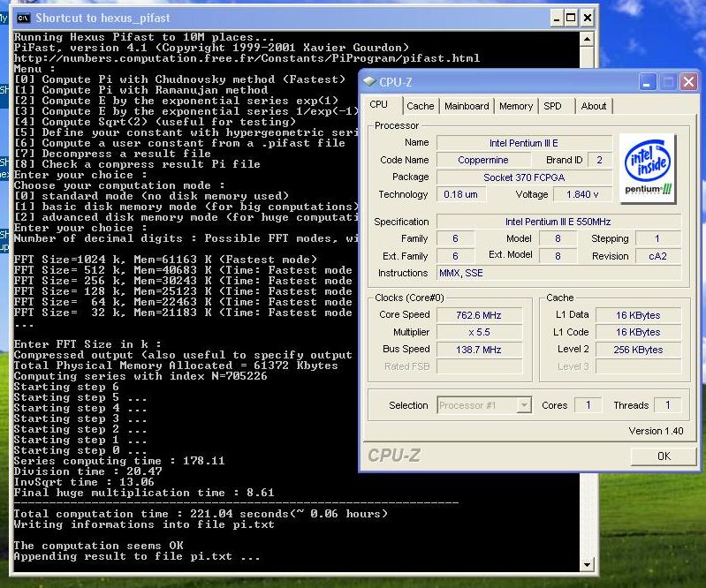The image size is (706, 588).
Task: Click the Name field 'Intel Pentium III E'
Action: coord(524,143)
